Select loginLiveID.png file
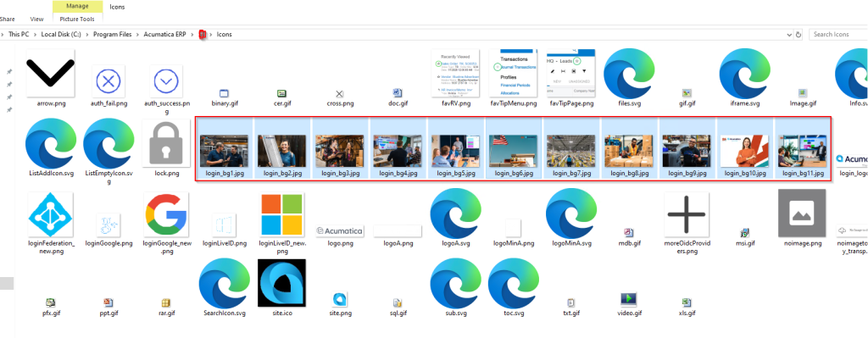868x338 pixels. (x=224, y=225)
